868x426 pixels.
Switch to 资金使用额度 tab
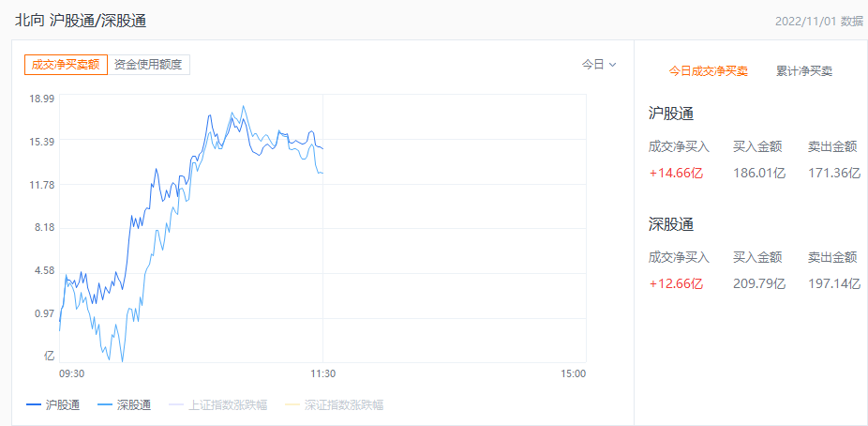click(x=150, y=65)
